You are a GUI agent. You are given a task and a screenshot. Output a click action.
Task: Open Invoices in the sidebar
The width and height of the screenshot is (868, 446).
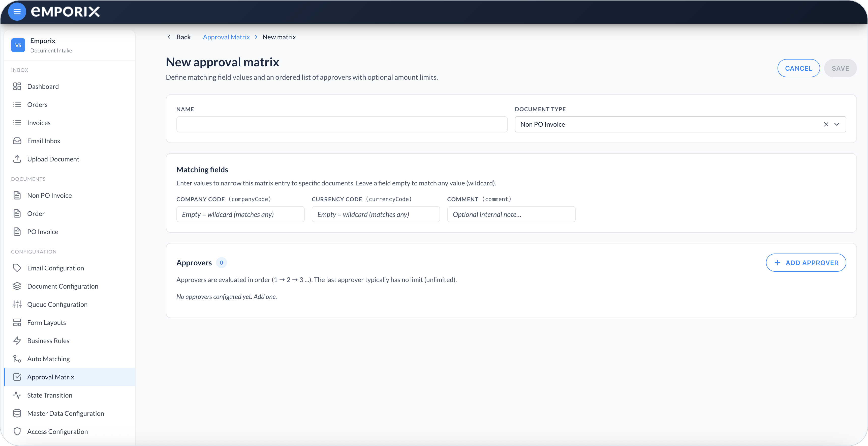pos(69,123)
